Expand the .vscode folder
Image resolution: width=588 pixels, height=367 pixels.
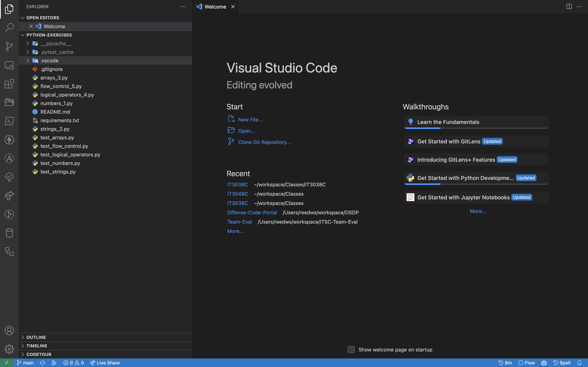click(105, 60)
